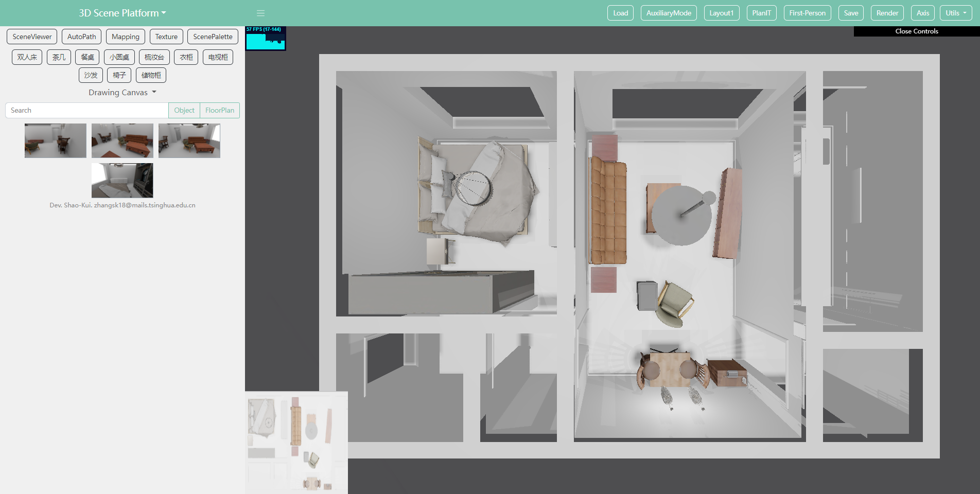This screenshot has height=494, width=980.
Task: Open the second scene thumbnail with red sofa
Action: coord(122,140)
